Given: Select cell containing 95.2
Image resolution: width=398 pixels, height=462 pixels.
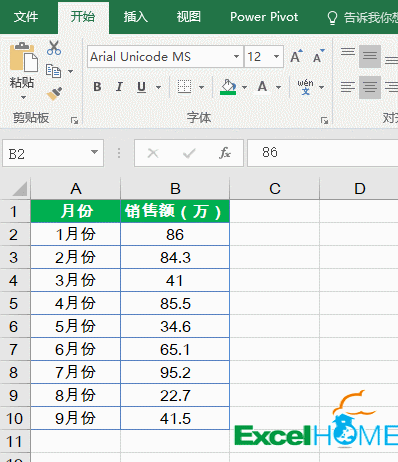Looking at the screenshot, I should [175, 372].
